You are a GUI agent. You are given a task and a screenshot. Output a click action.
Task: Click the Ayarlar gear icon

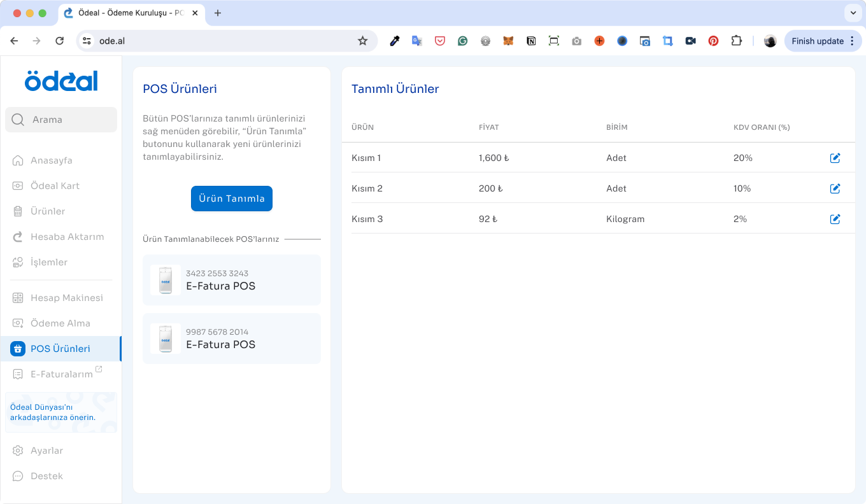18,451
